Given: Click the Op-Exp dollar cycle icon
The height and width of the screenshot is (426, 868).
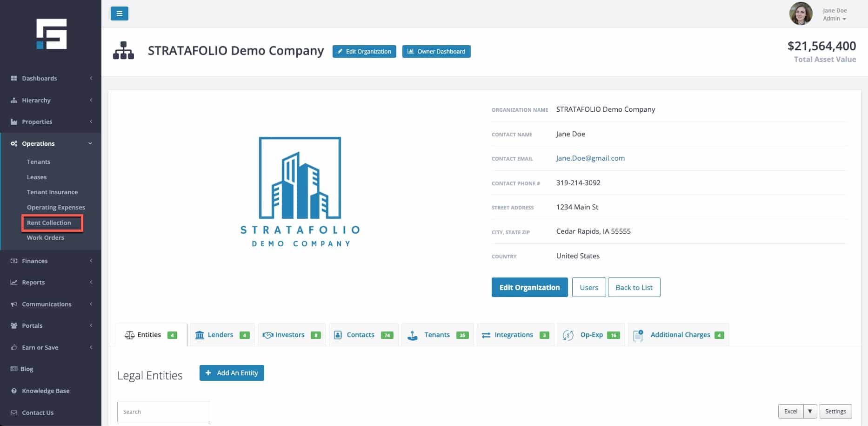Looking at the screenshot, I should click(568, 335).
